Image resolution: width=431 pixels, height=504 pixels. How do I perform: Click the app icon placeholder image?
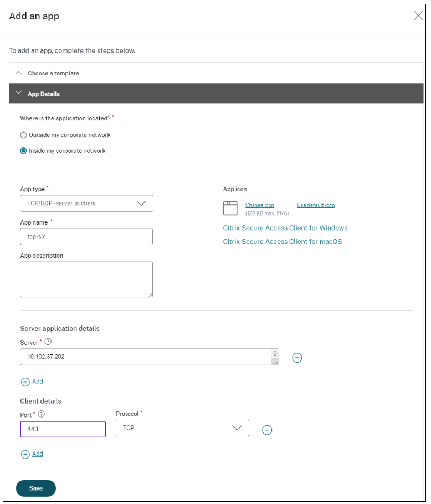230,208
